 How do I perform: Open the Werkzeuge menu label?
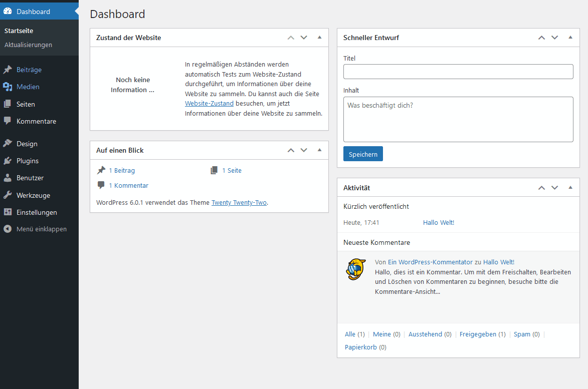[x=34, y=195]
